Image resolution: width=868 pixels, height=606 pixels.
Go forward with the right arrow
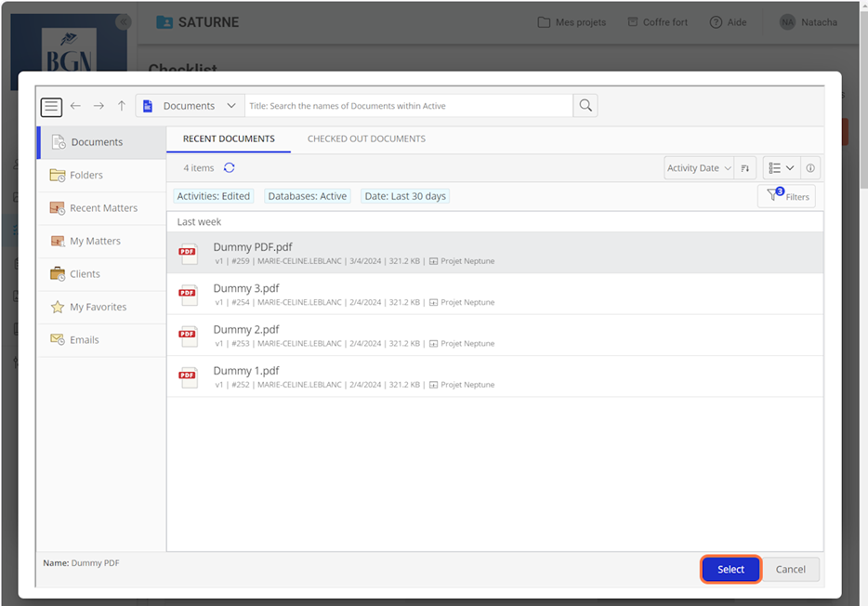pyautogui.click(x=99, y=106)
